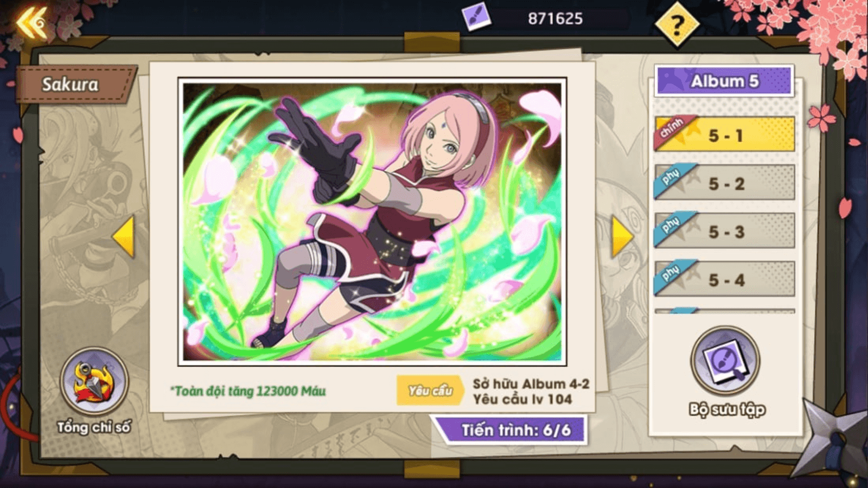Click the Yêu cầu requirement label
This screenshot has width=868, height=488.
(x=430, y=390)
